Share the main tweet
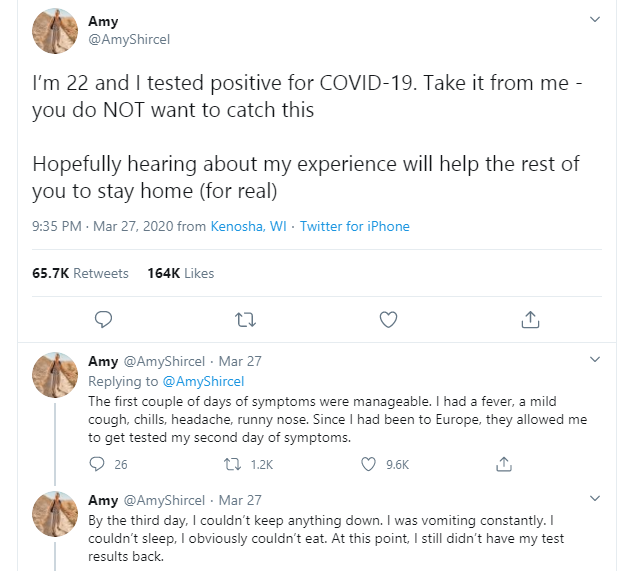This screenshot has width=625, height=571. point(531,319)
